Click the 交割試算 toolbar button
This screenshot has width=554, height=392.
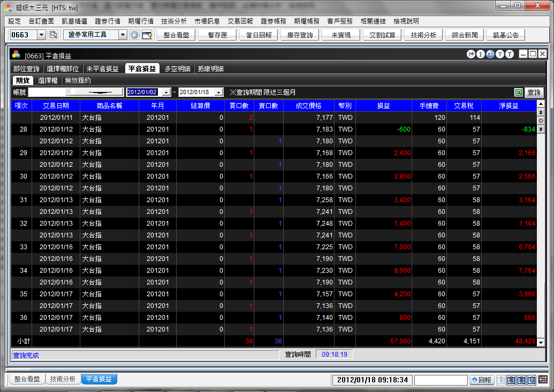tap(382, 35)
